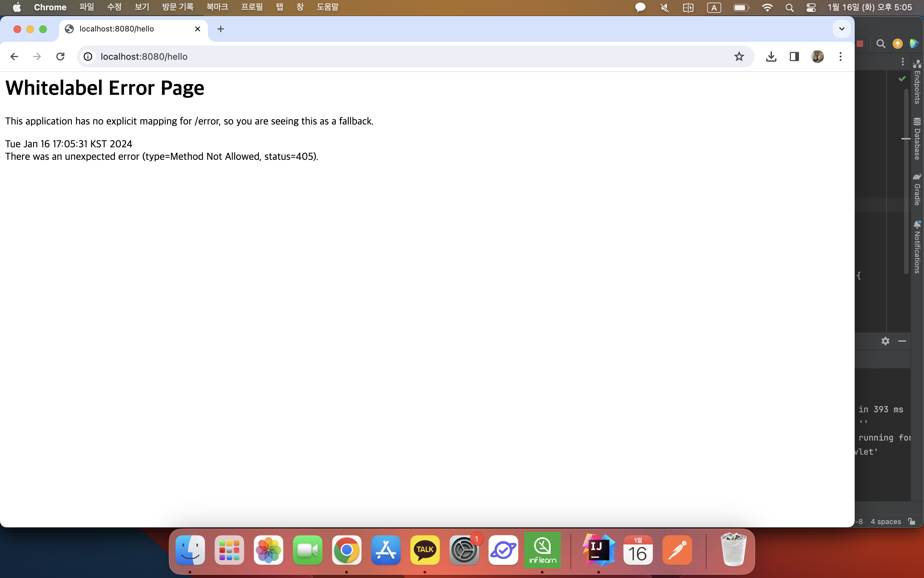Viewport: 924px width, 578px height.
Task: Open IntelliJ run panel settings gear
Action: point(886,341)
